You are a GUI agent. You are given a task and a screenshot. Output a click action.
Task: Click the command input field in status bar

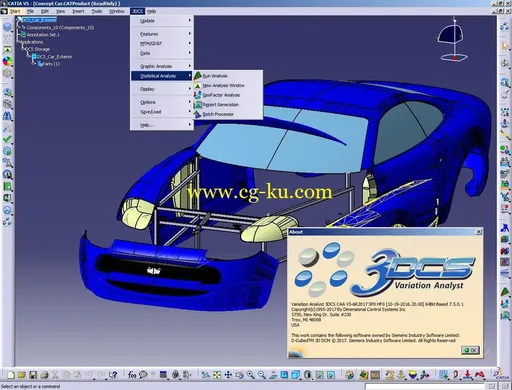coord(425,387)
